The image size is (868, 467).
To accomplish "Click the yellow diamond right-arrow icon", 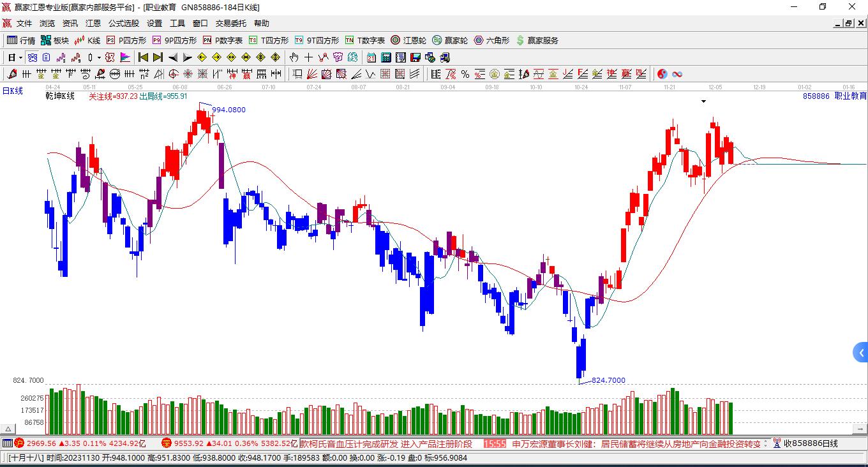I will tap(216, 57).
